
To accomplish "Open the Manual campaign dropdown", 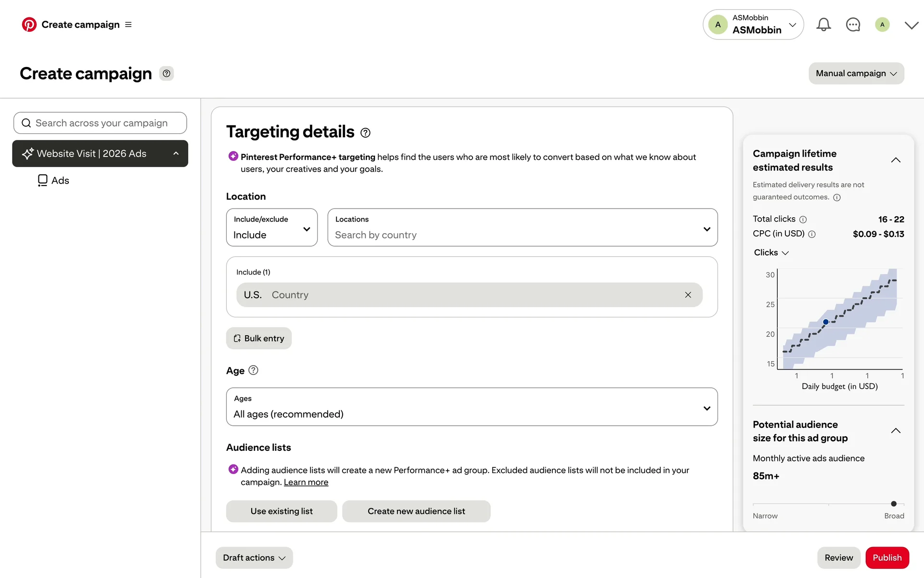I will click(x=856, y=73).
